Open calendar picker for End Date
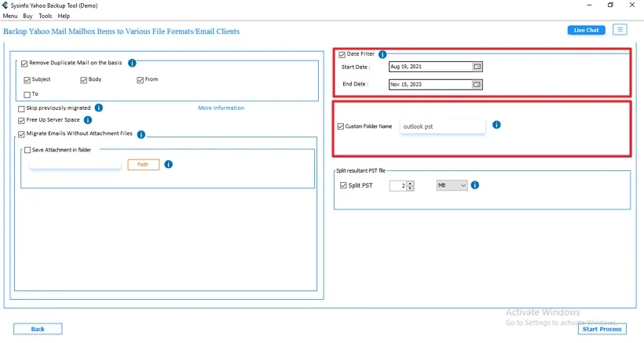644x343 pixels. (x=477, y=85)
